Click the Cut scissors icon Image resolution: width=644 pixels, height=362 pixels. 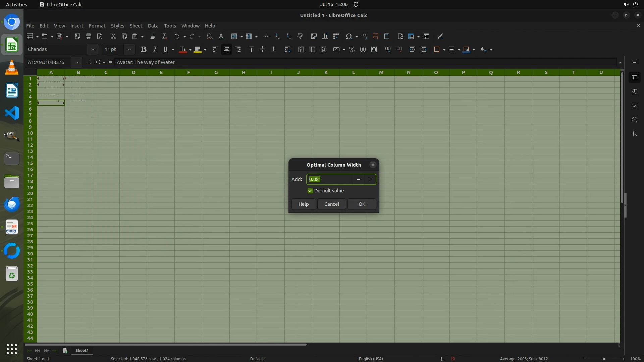click(x=113, y=36)
